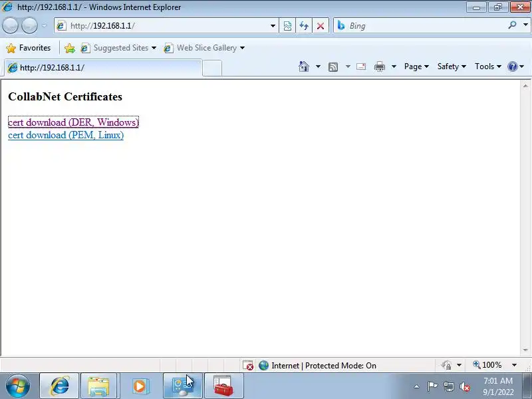The image size is (532, 399).
Task: Click the Home icon in command bar
Action: point(304,66)
